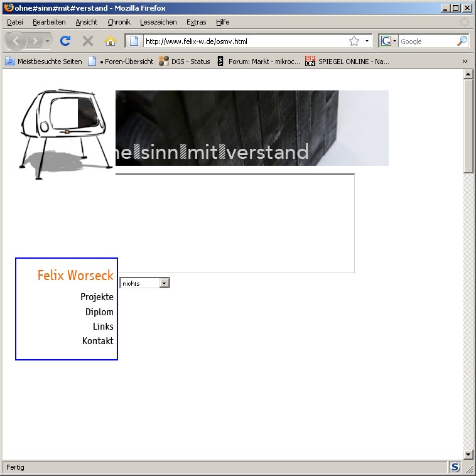Viewport: 476px width, 476px height.
Task: Click the loading throbber icon
Action: pos(465,22)
